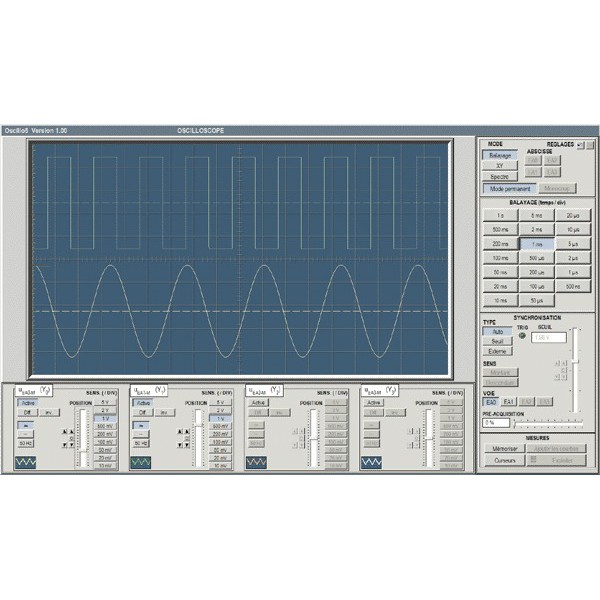Select Balayage mode
Screen dimensions: 600x600
click(500, 155)
